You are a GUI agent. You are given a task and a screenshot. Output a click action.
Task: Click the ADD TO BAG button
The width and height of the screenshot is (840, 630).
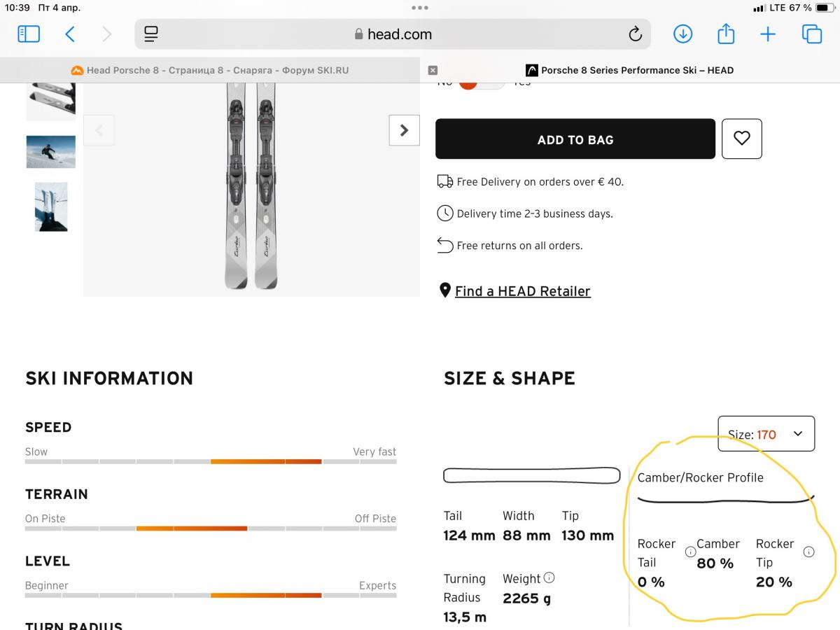[x=575, y=139]
